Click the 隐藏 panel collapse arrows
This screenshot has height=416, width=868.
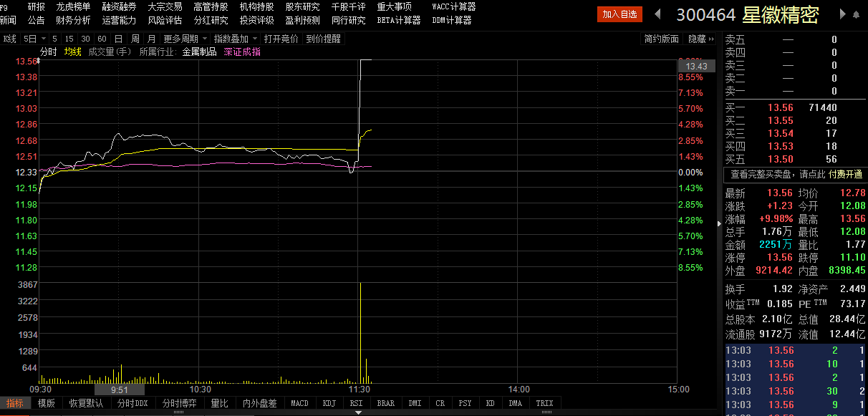tap(712, 39)
